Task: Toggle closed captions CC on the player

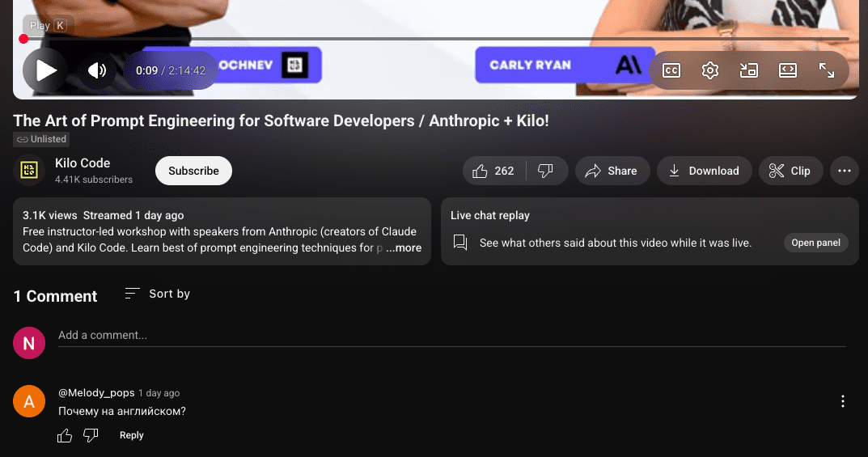Action: tap(671, 70)
